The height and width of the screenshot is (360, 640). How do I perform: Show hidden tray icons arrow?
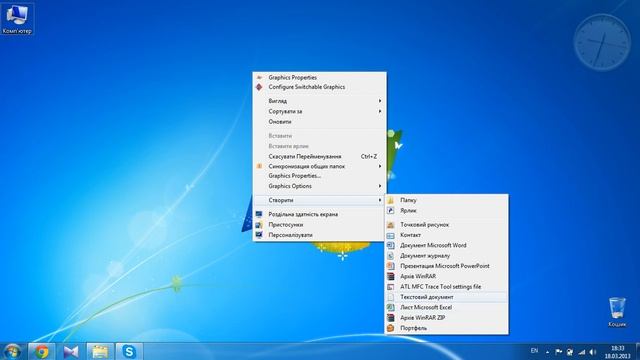547,352
